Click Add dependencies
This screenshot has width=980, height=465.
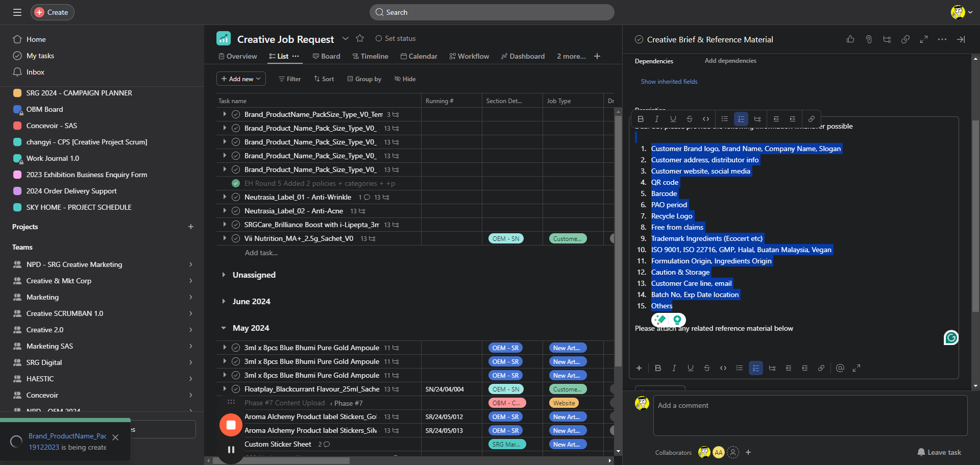coord(730,61)
